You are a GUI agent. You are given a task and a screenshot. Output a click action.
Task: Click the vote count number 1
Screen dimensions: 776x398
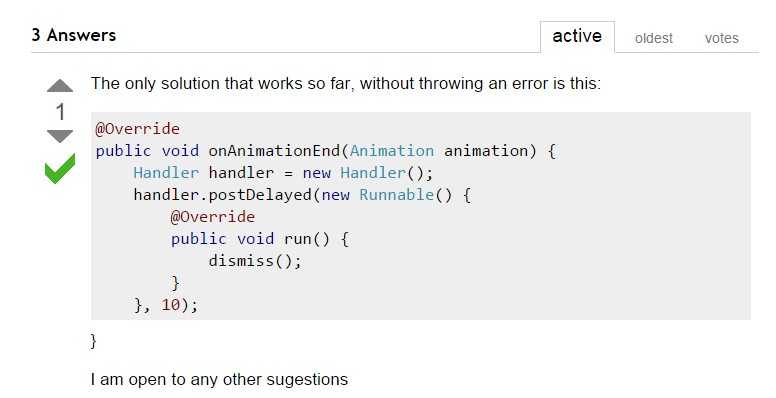[x=60, y=112]
